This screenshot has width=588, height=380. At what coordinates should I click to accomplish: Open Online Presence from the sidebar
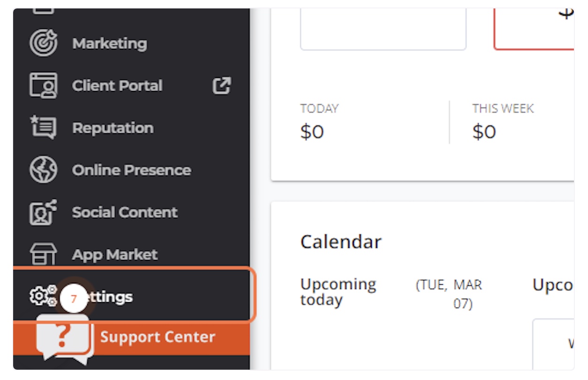pyautogui.click(x=131, y=170)
